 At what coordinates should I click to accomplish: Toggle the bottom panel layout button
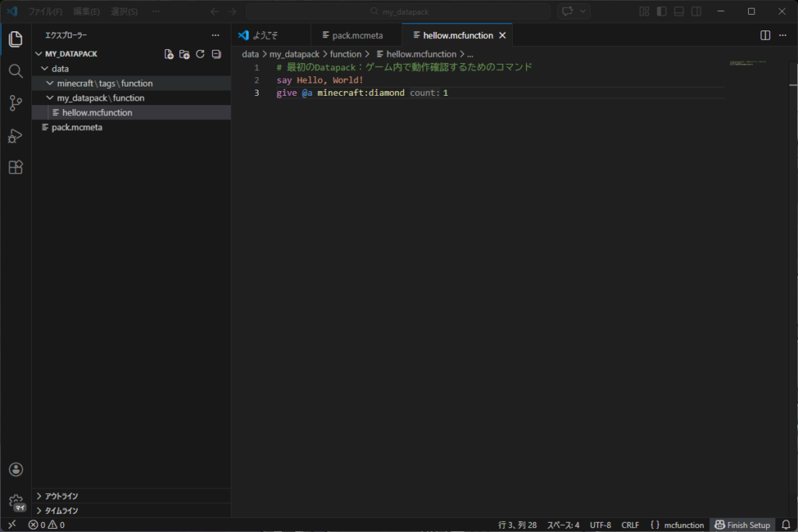(679, 12)
